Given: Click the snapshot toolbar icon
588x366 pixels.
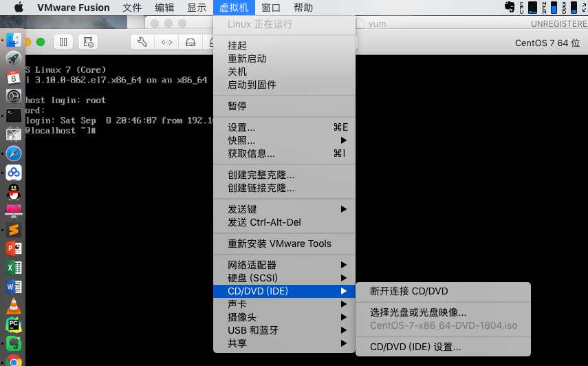Looking at the screenshot, I should coord(88,42).
